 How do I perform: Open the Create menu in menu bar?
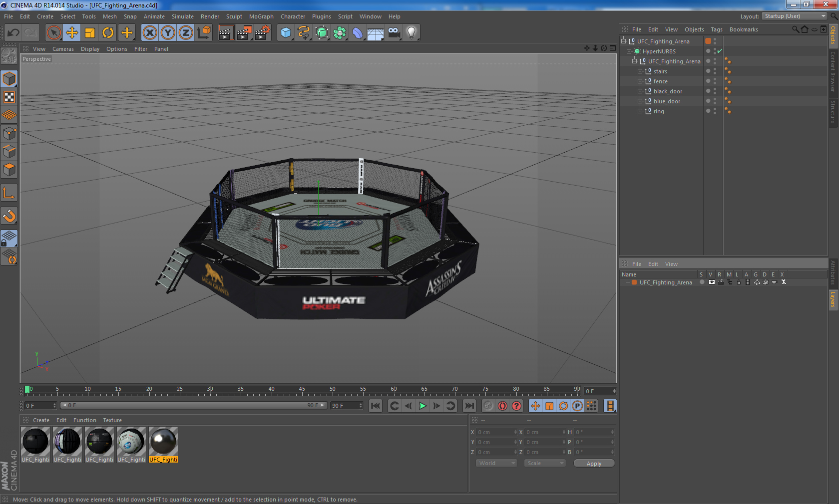click(45, 16)
